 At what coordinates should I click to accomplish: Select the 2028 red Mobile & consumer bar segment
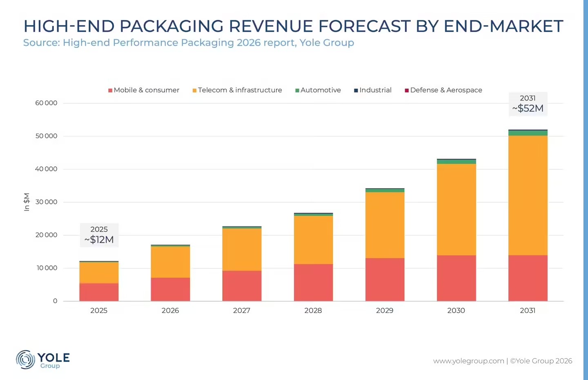coord(313,283)
